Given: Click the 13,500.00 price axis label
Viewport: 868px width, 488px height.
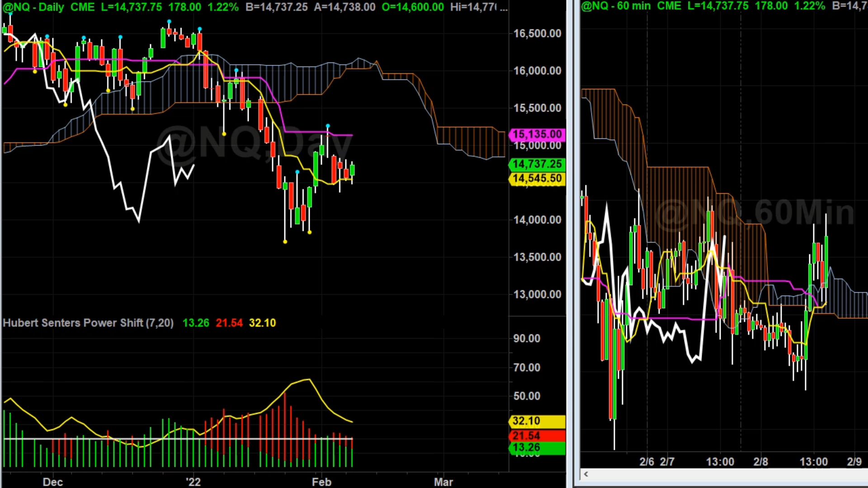Looking at the screenshot, I should point(537,257).
